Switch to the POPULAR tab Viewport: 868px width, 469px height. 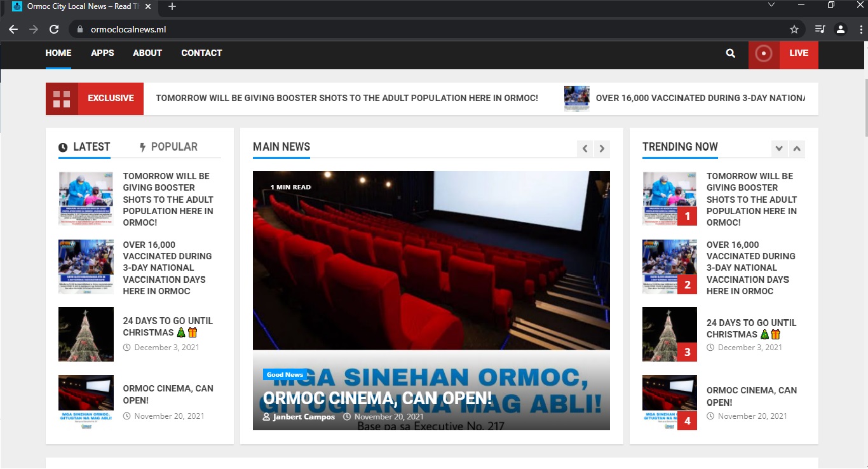click(x=168, y=147)
